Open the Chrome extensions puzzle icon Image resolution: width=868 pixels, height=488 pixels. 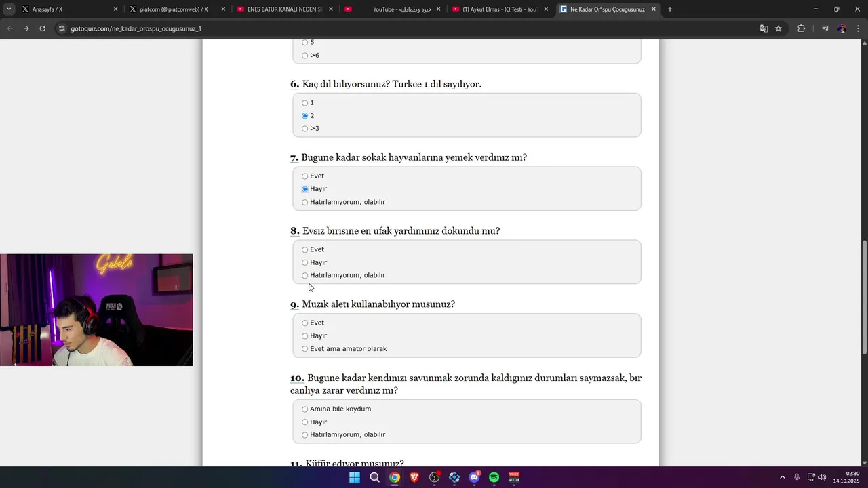(x=801, y=28)
